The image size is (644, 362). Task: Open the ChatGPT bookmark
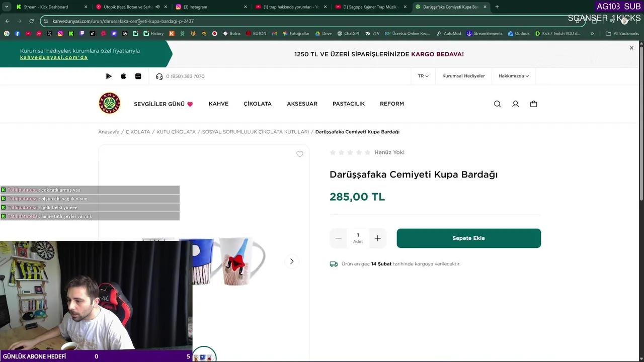point(348,34)
